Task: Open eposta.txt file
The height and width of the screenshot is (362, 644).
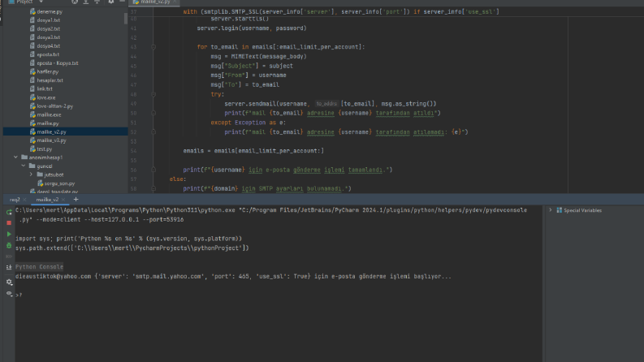Action: coord(48,54)
